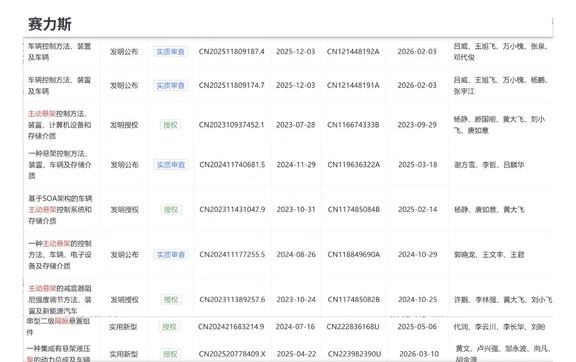576x362 pixels.
Task: Select application number CN202310937452.1
Action: [x=231, y=125]
